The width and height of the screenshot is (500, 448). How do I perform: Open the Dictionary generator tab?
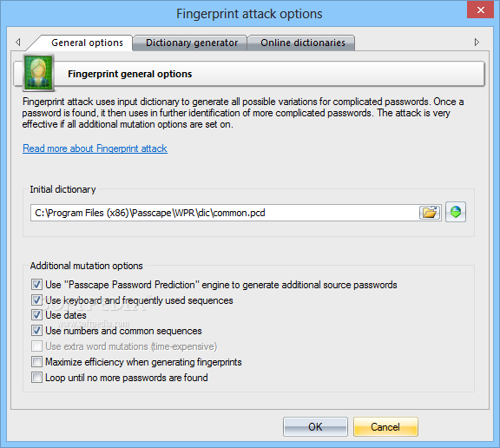coord(192,43)
